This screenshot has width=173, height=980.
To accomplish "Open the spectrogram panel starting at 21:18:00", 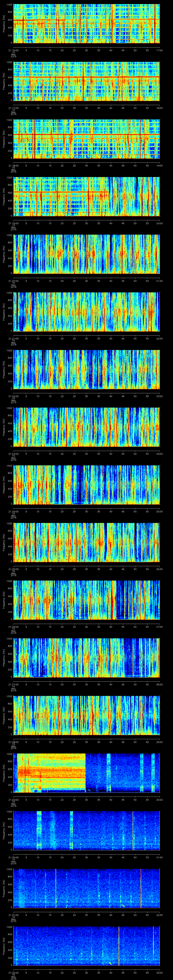I will pyautogui.click(x=87, y=139).
